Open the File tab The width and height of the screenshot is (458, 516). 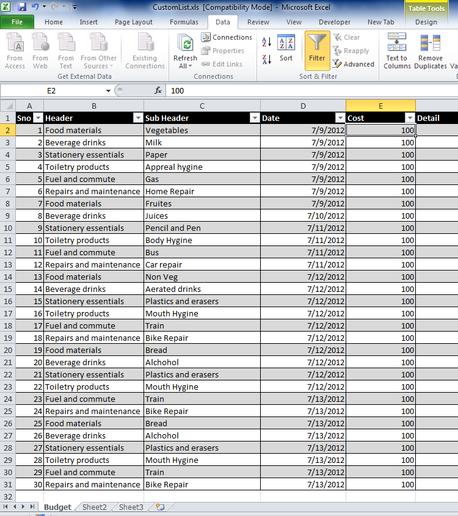point(17,22)
